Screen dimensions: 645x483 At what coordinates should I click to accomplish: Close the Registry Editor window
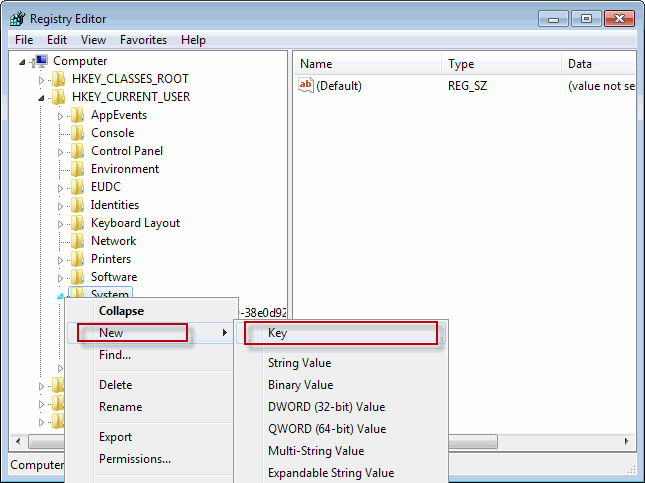(619, 19)
